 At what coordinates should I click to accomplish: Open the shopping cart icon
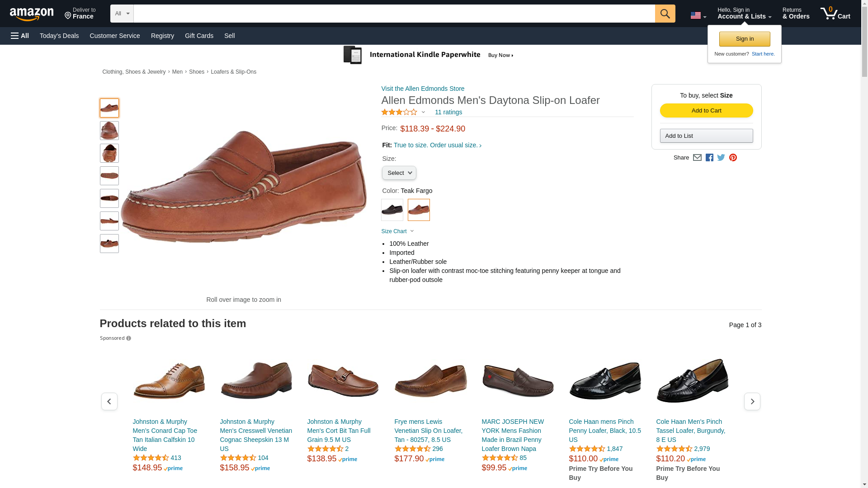(x=835, y=13)
